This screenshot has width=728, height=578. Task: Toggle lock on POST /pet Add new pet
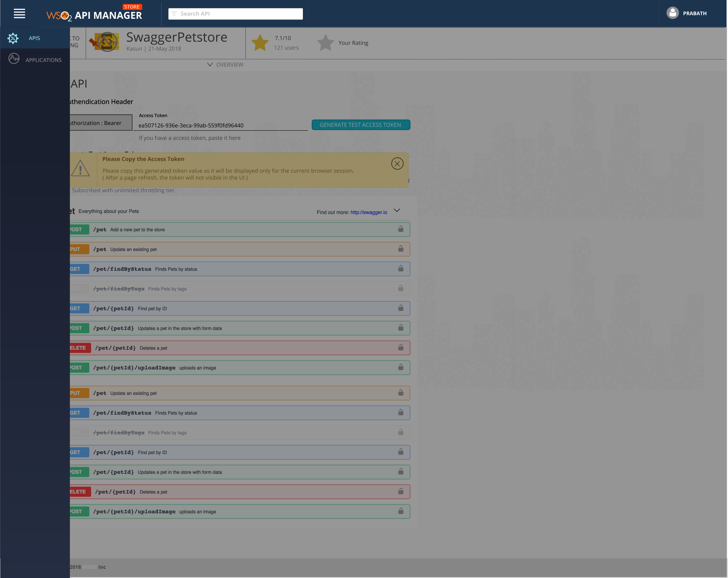(400, 229)
